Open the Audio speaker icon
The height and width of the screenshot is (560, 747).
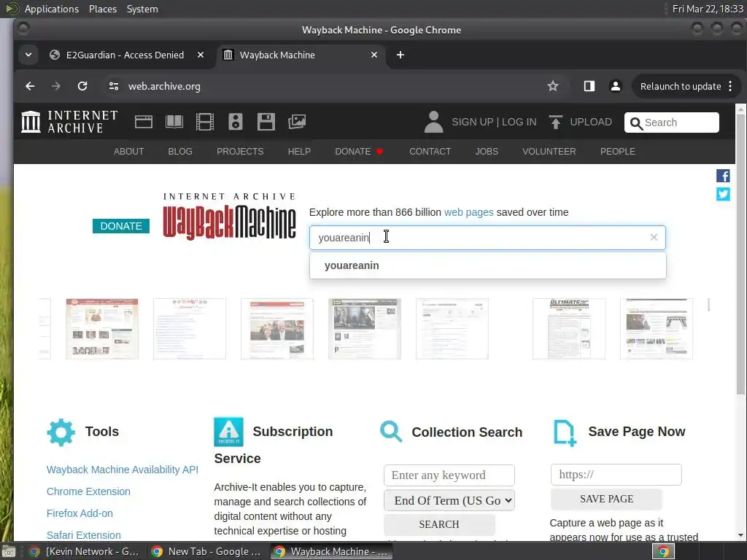(236, 122)
